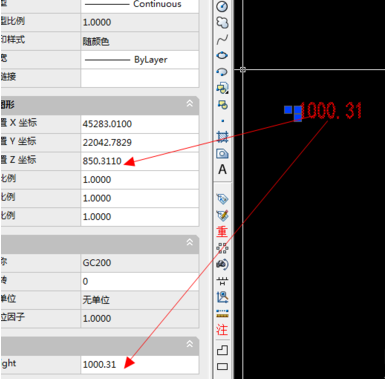385x379 pixels.
Task: Select the linear dimension tool icon
Action: coord(222,281)
